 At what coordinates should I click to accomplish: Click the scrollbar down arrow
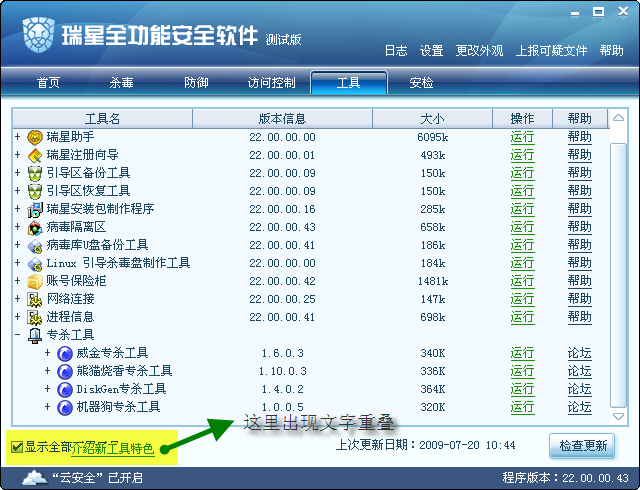[618, 416]
